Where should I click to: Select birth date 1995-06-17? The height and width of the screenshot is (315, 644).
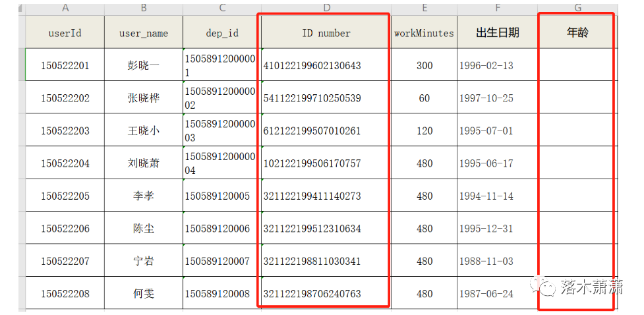point(498,163)
